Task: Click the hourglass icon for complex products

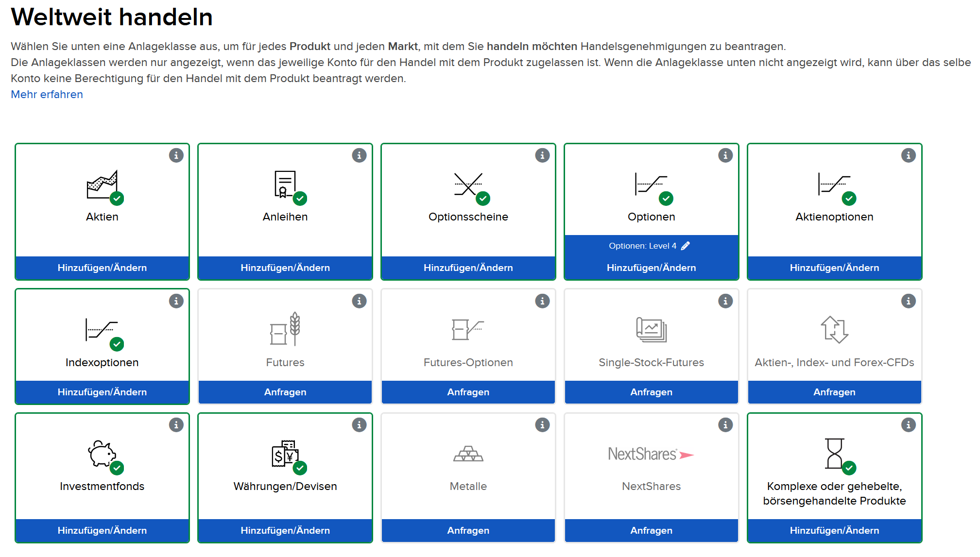Action: pyautogui.click(x=834, y=453)
